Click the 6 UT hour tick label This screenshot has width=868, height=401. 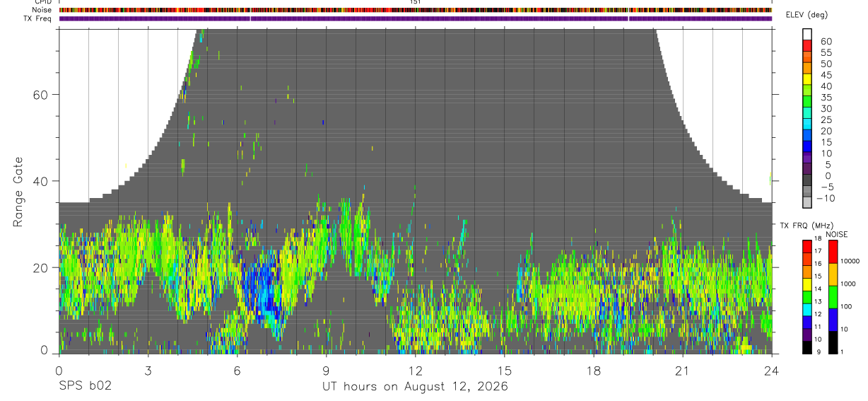point(237,370)
